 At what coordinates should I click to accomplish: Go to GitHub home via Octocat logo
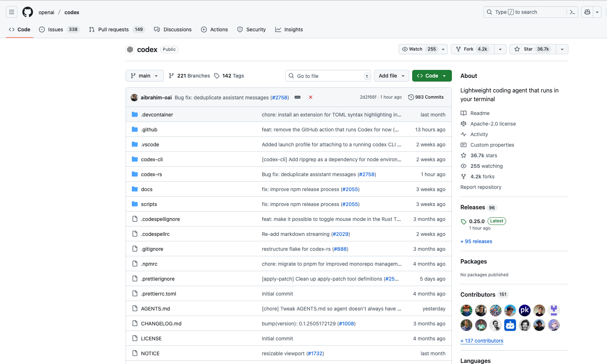(x=28, y=12)
